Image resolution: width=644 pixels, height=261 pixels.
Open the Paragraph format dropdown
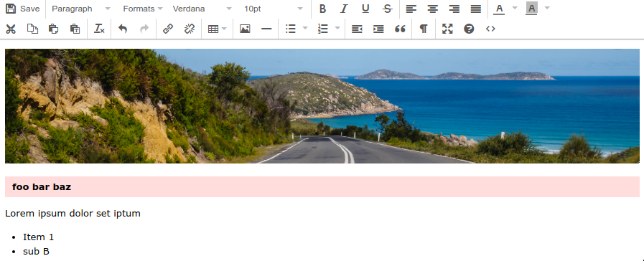(x=81, y=9)
